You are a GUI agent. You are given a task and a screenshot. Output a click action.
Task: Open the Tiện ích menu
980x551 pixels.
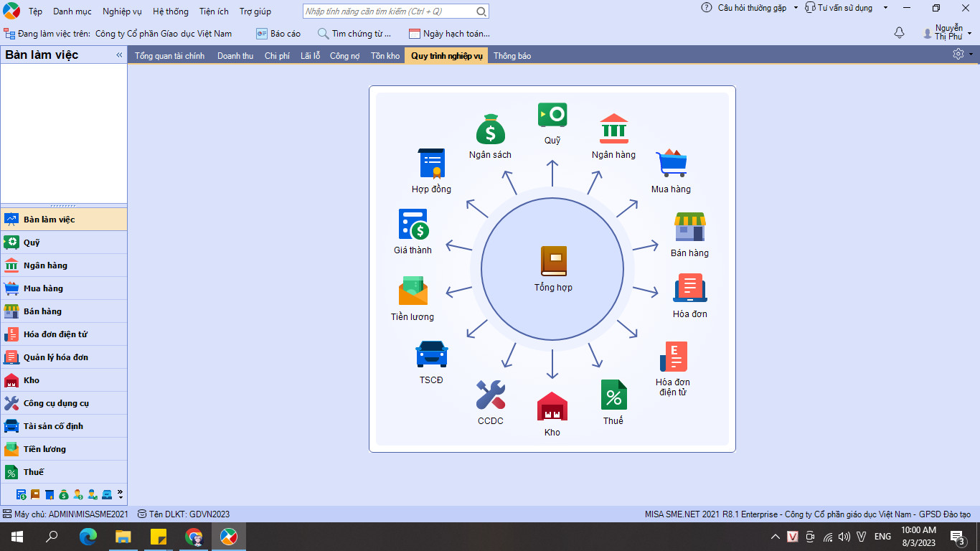[214, 11]
